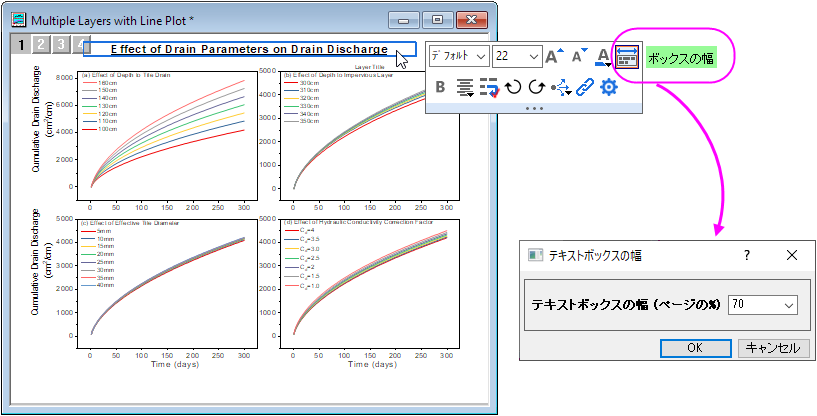The width and height of the screenshot is (817, 416).
Task: Click OK in the text box width dialog
Action: [x=696, y=348]
